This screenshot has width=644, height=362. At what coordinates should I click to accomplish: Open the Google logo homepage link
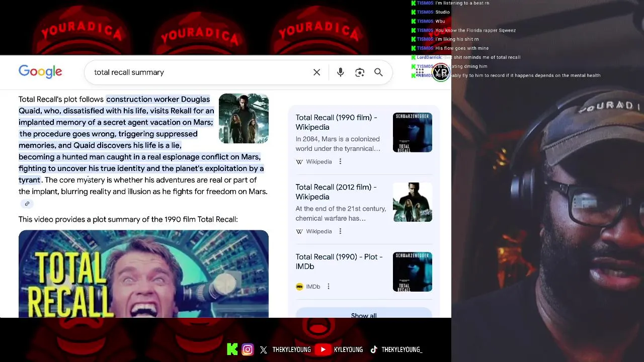[x=40, y=72]
